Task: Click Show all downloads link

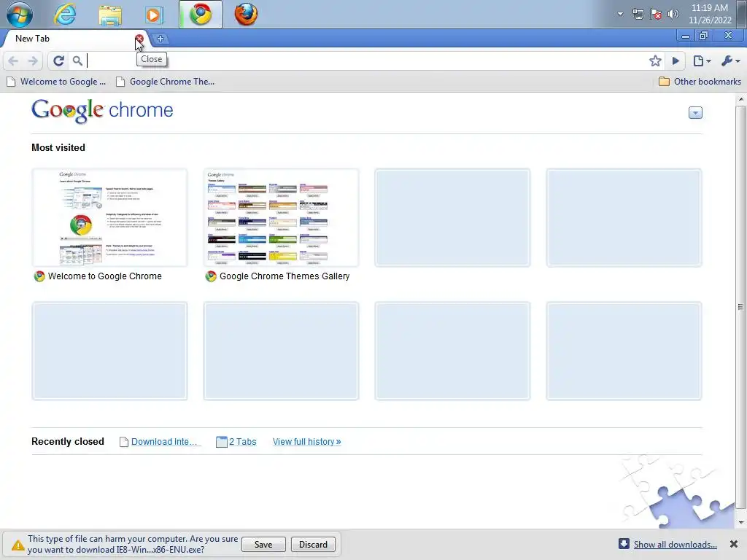Action: pyautogui.click(x=675, y=544)
